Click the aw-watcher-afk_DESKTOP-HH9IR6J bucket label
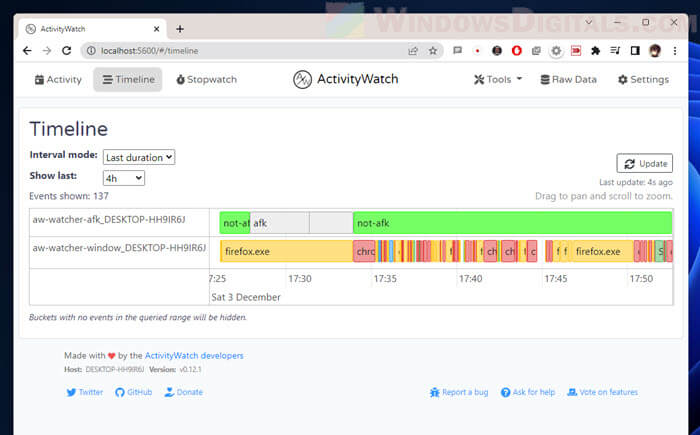Viewport: 700px width, 435px height. 109,219
